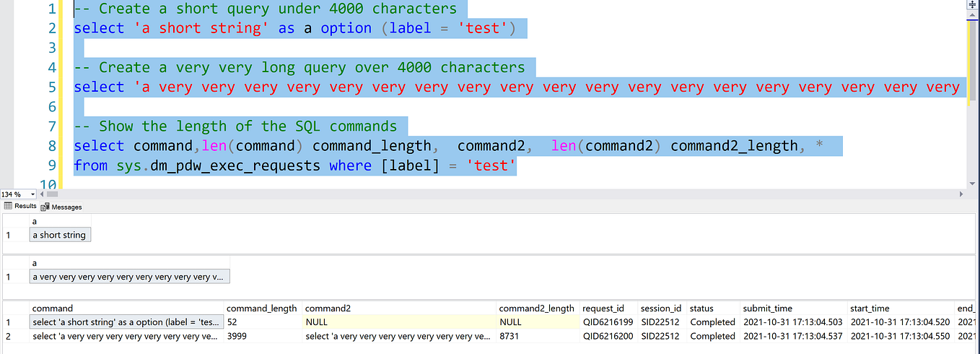Open the 134 % zoom dropdown
Screen dimensions: 980x354
coord(32,194)
